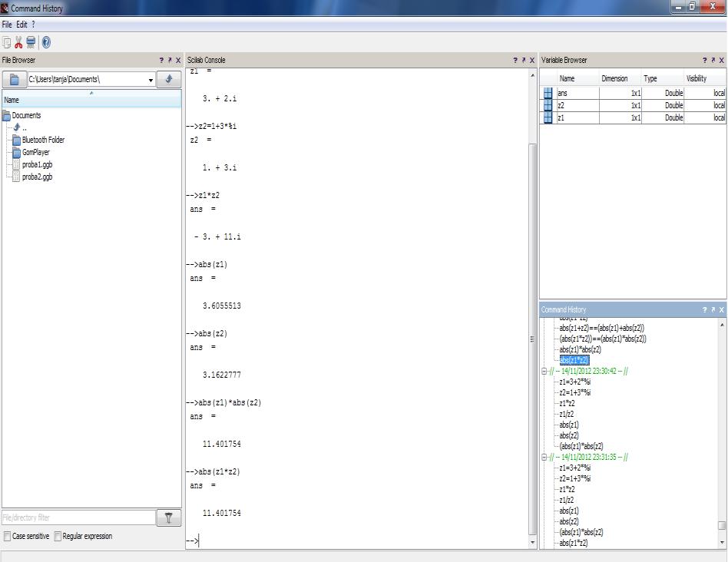The width and height of the screenshot is (728, 562).
Task: Select the highlighted abs(z1*z2) history entry
Action: pos(574,361)
